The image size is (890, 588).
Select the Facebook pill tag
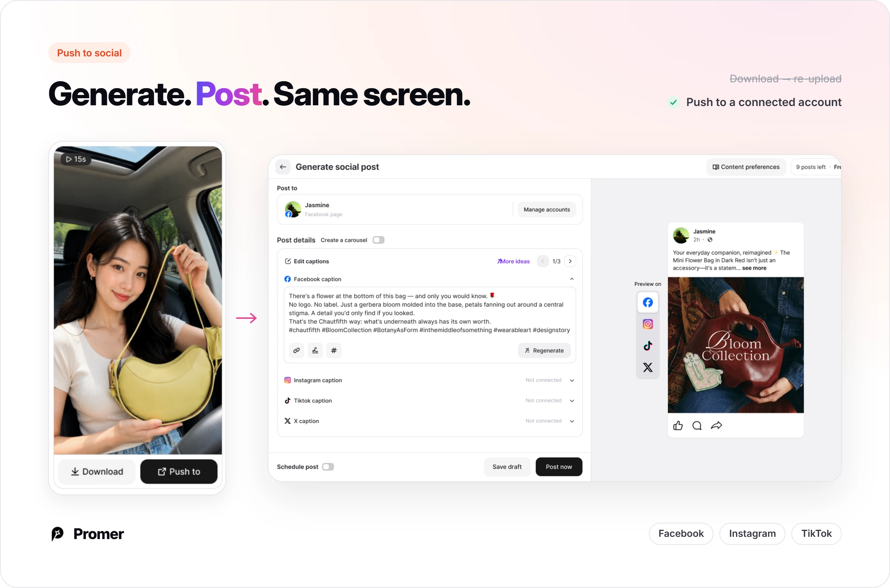681,534
